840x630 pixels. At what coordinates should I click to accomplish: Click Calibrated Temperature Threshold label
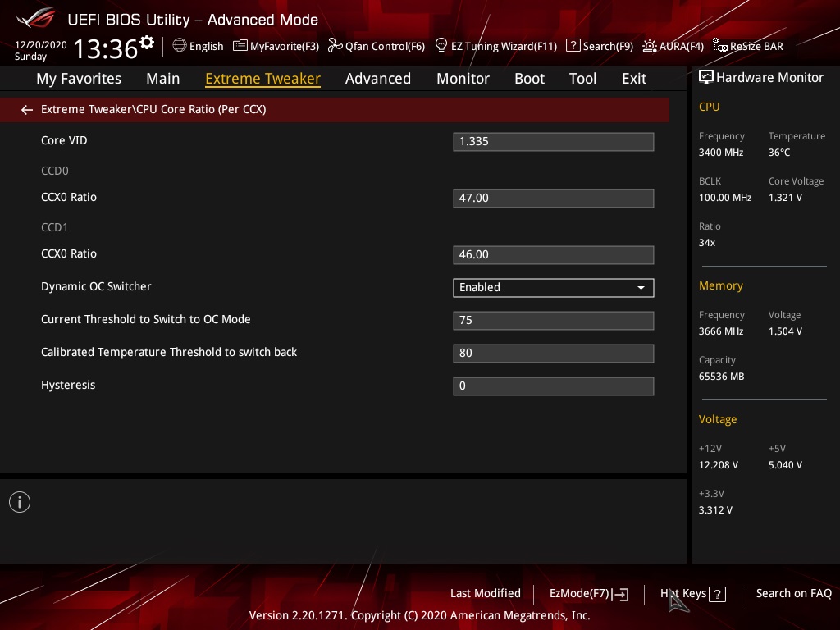[x=169, y=352]
